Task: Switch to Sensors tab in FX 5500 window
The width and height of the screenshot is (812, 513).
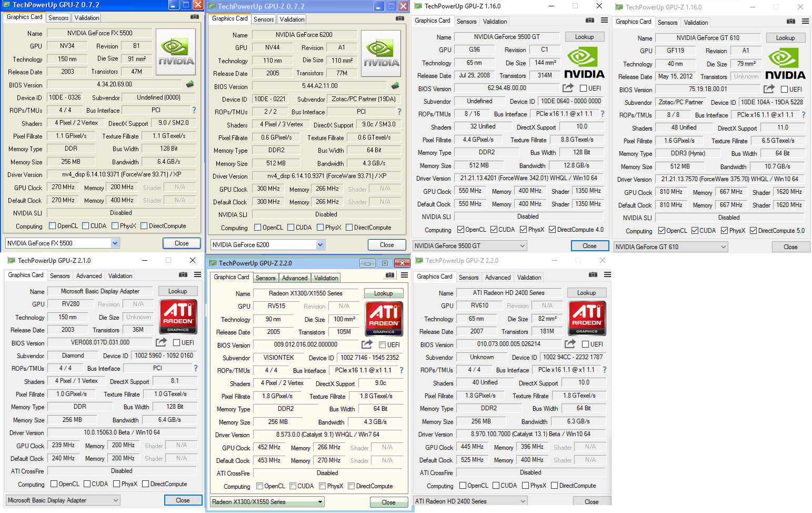Action: [58, 17]
